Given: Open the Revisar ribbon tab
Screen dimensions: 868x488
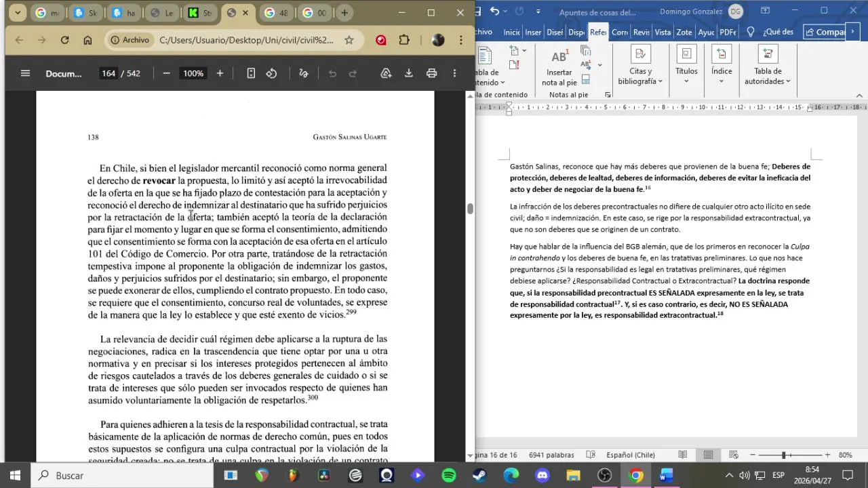Looking at the screenshot, I should (x=642, y=32).
